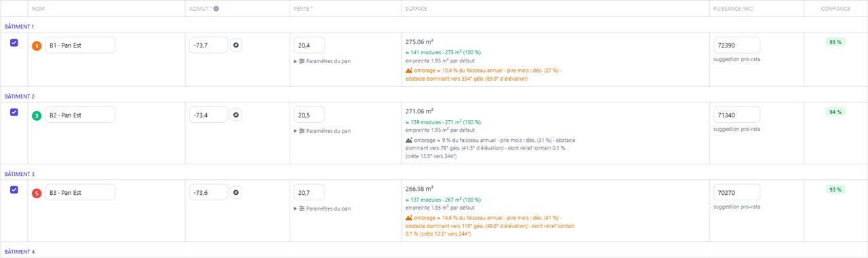Click the NOM column header
The width and height of the screenshot is (868, 258).
38,9
